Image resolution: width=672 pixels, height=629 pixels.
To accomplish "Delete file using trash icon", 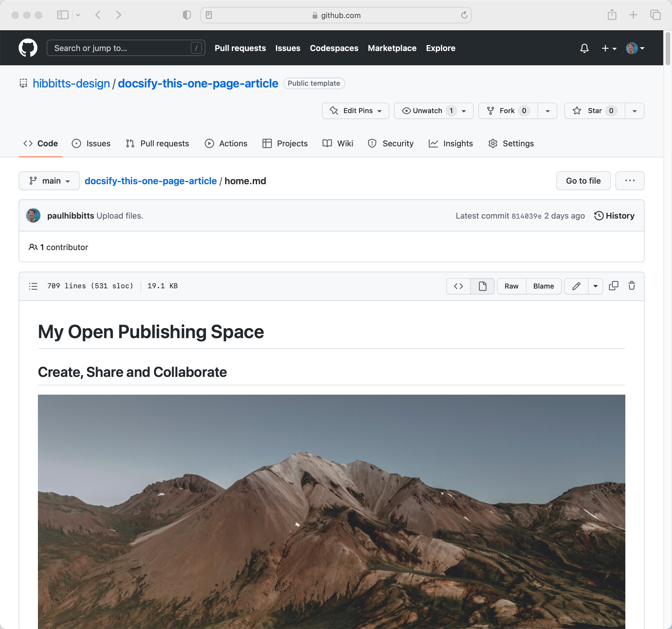I will tap(631, 286).
